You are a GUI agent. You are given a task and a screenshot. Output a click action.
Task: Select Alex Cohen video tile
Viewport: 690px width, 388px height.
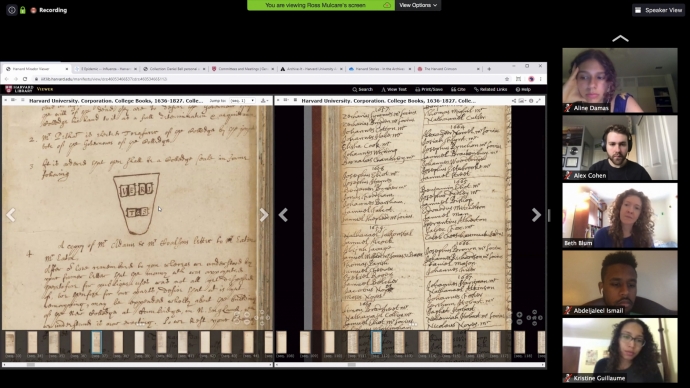[x=620, y=148]
